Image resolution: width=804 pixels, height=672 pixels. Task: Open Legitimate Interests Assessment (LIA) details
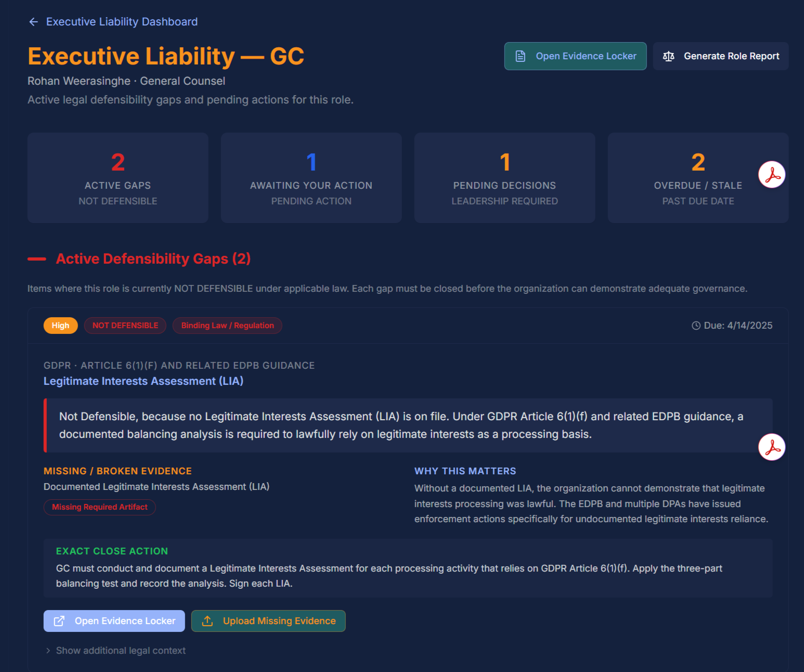(x=144, y=381)
